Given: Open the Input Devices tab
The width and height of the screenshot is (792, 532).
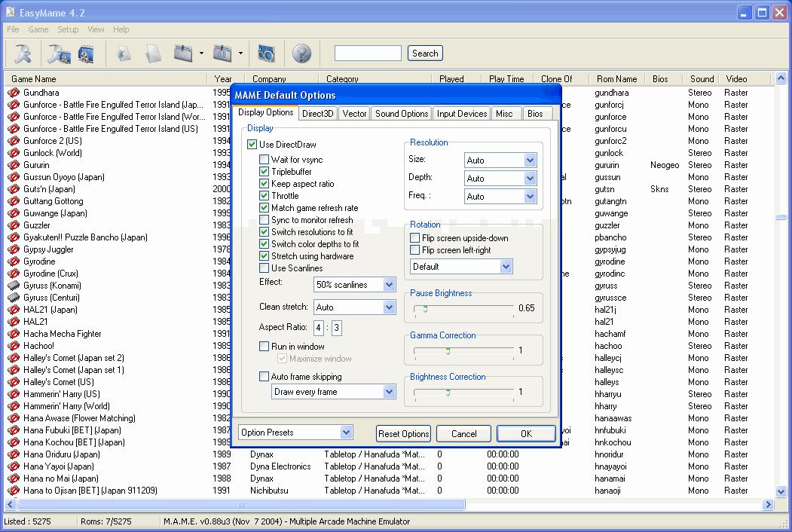Looking at the screenshot, I should (462, 114).
